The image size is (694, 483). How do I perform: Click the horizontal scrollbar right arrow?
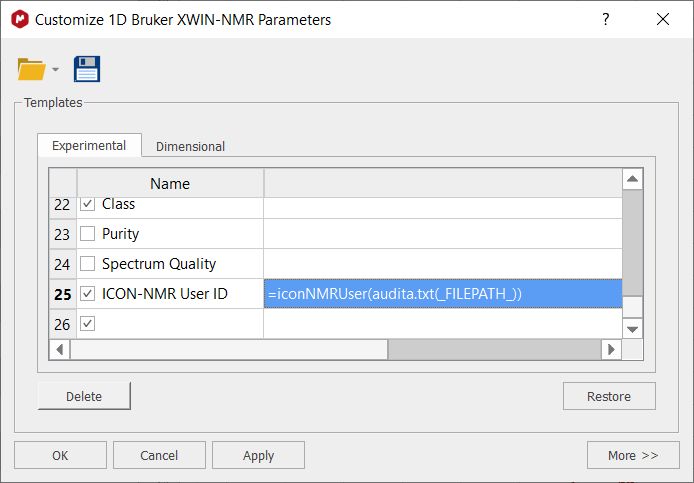(x=611, y=350)
